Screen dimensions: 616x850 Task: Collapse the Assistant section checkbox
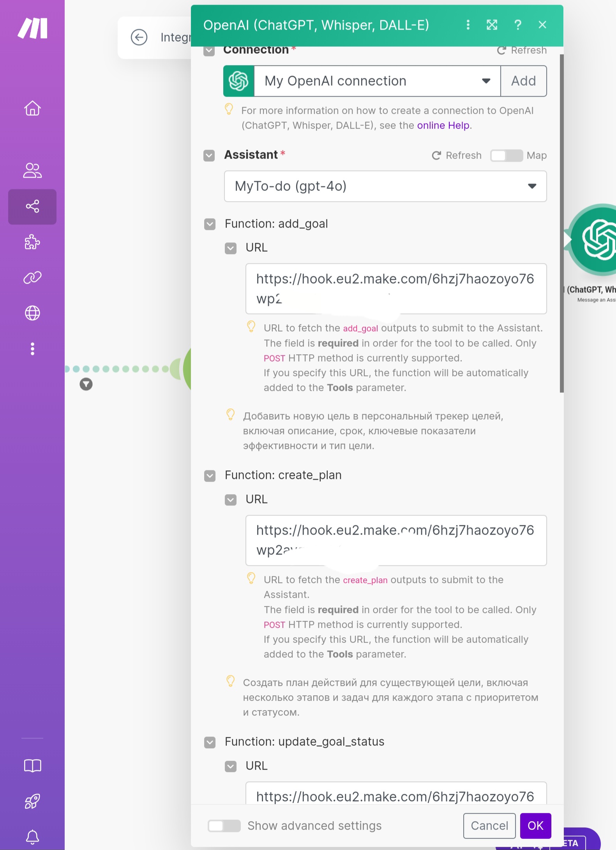pos(209,156)
